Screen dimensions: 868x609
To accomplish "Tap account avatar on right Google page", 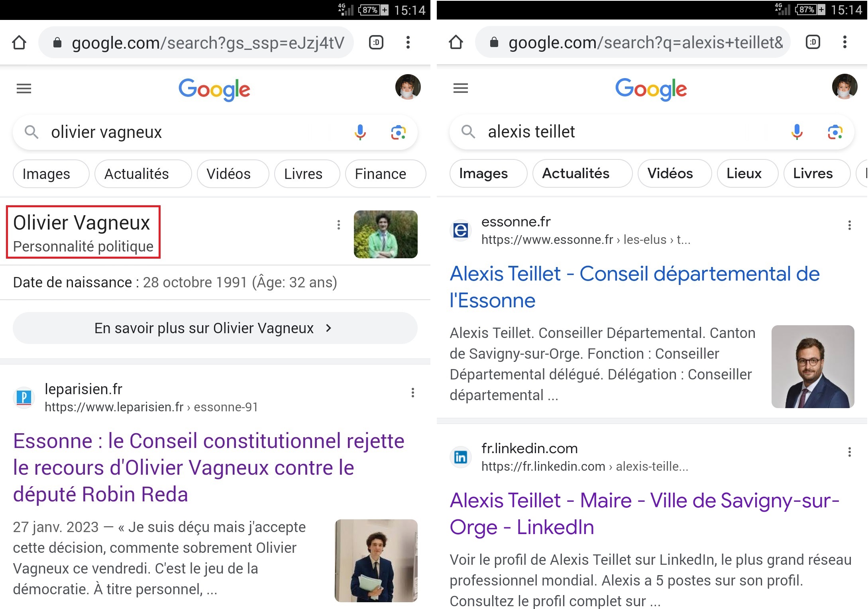I will (x=844, y=86).
